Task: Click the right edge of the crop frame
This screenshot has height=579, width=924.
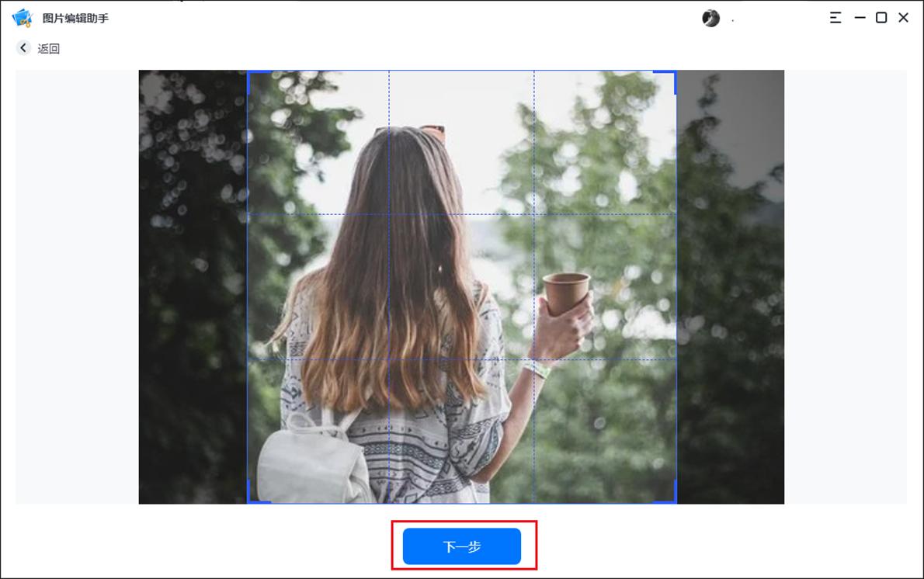Action: pos(675,287)
